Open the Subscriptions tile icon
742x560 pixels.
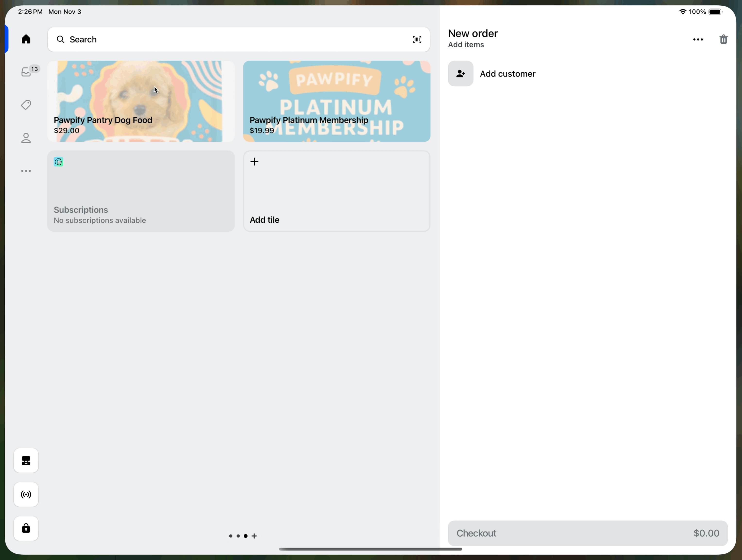click(58, 162)
